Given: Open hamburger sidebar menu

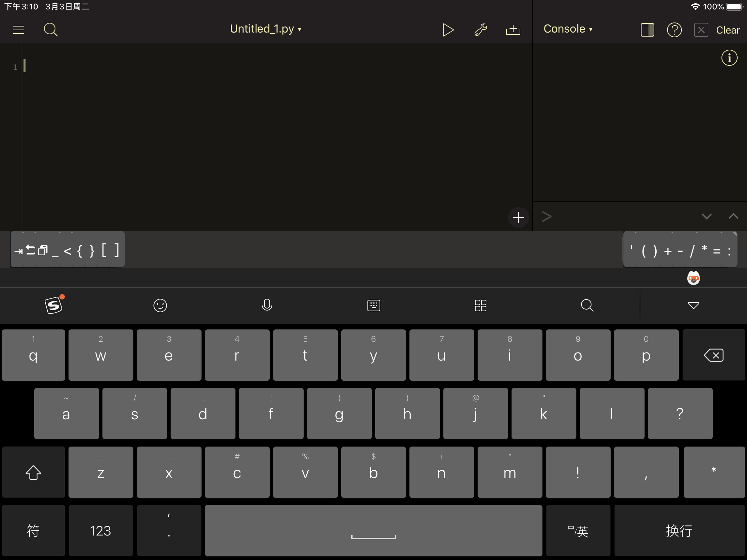Looking at the screenshot, I should (x=18, y=30).
